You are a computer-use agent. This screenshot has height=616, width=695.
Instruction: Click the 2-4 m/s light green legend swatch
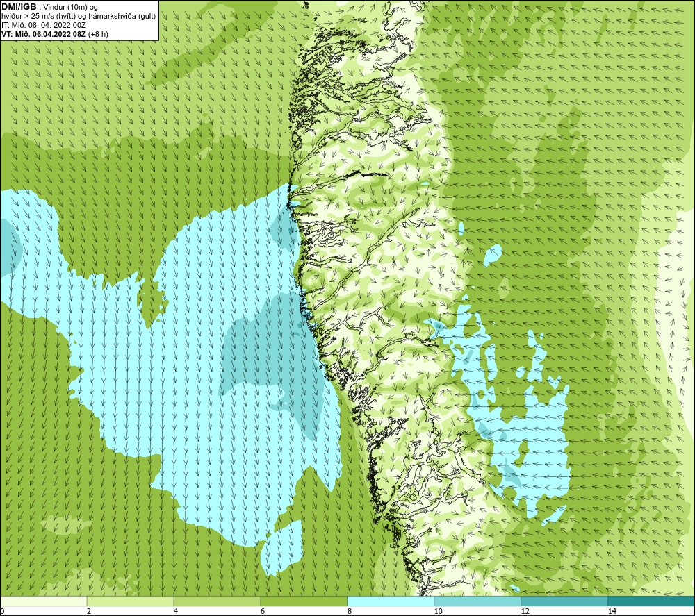point(131,601)
